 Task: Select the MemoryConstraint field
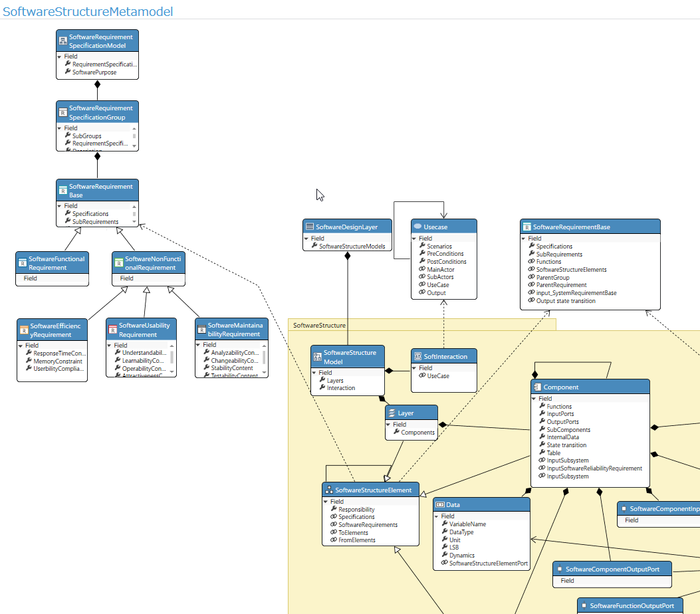click(x=58, y=361)
